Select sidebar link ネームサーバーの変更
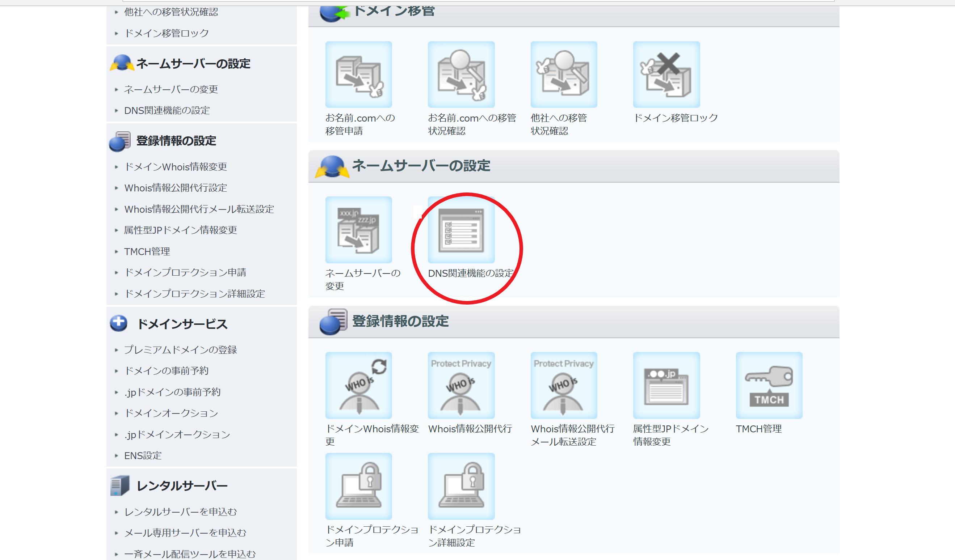Screen dimensions: 955x560 click(x=171, y=89)
